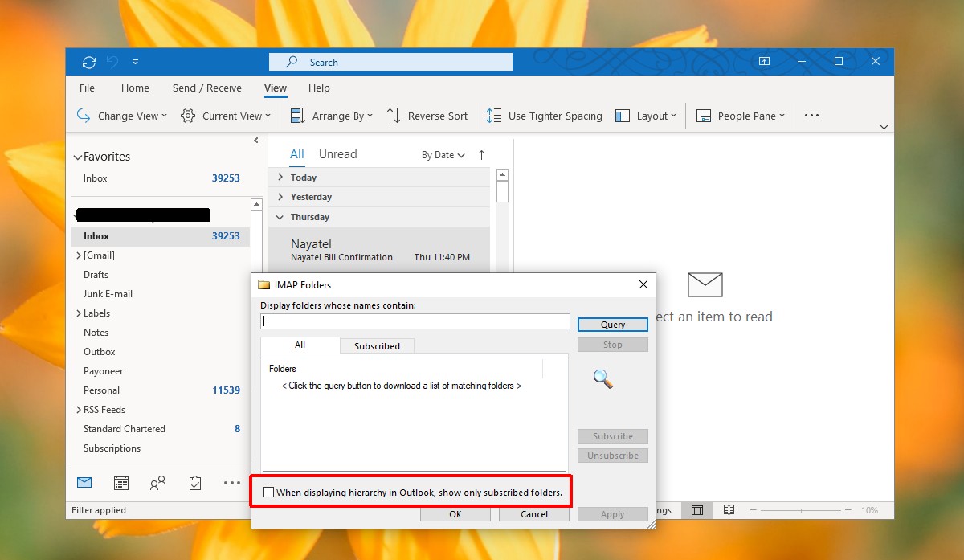The image size is (964, 560).
Task: Switch to Tasks view icon
Action: [195, 483]
